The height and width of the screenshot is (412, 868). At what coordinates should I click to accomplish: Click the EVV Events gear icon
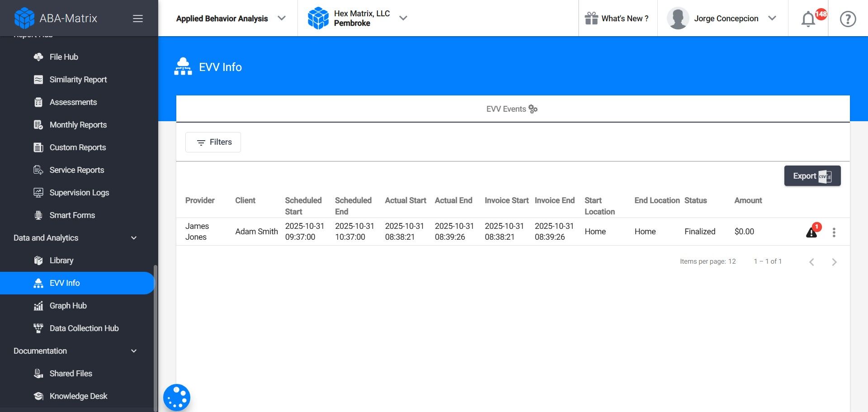point(533,109)
